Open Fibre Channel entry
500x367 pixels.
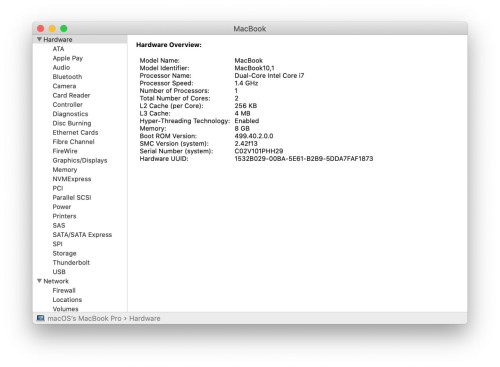pos(73,142)
